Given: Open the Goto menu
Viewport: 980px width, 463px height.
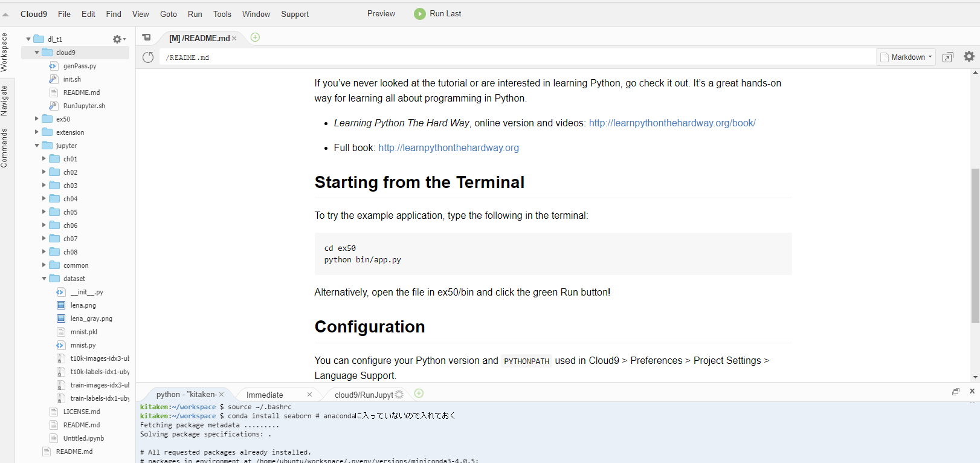Looking at the screenshot, I should point(169,14).
